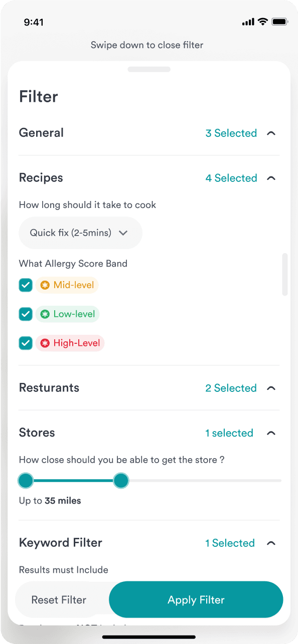Tap the orange Mid-level badge icon
Image resolution: width=298 pixels, height=644 pixels.
coord(45,285)
